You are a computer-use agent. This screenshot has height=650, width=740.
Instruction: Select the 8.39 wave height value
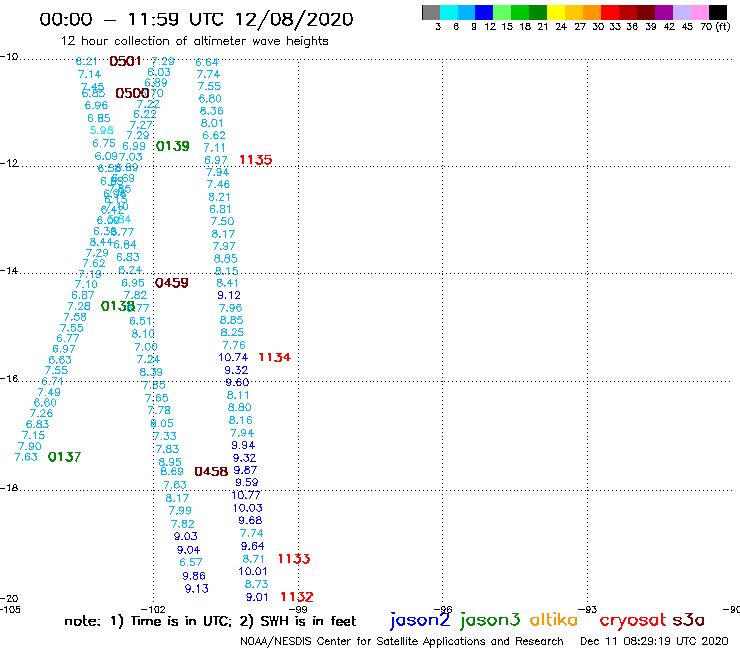(151, 372)
